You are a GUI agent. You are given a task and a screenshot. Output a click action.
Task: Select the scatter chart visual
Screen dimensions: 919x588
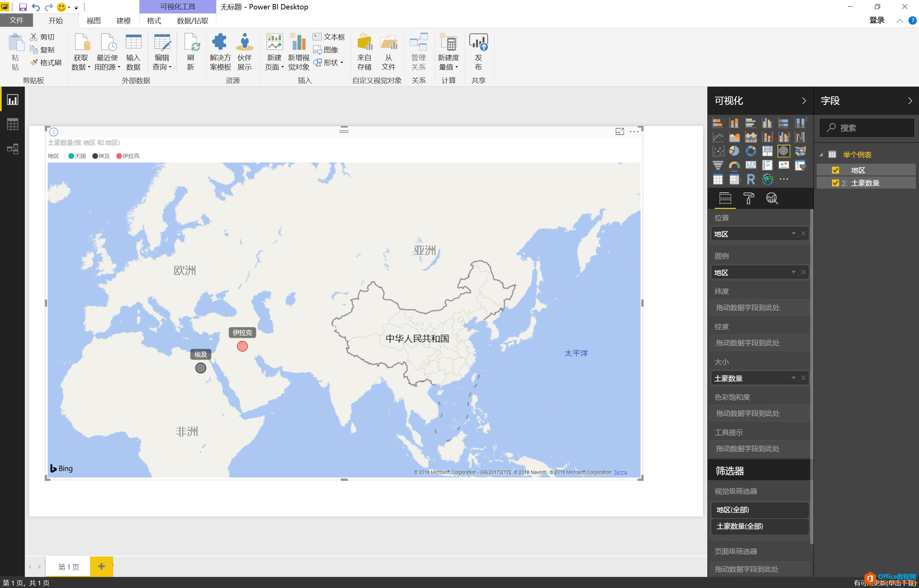pyautogui.click(x=718, y=151)
